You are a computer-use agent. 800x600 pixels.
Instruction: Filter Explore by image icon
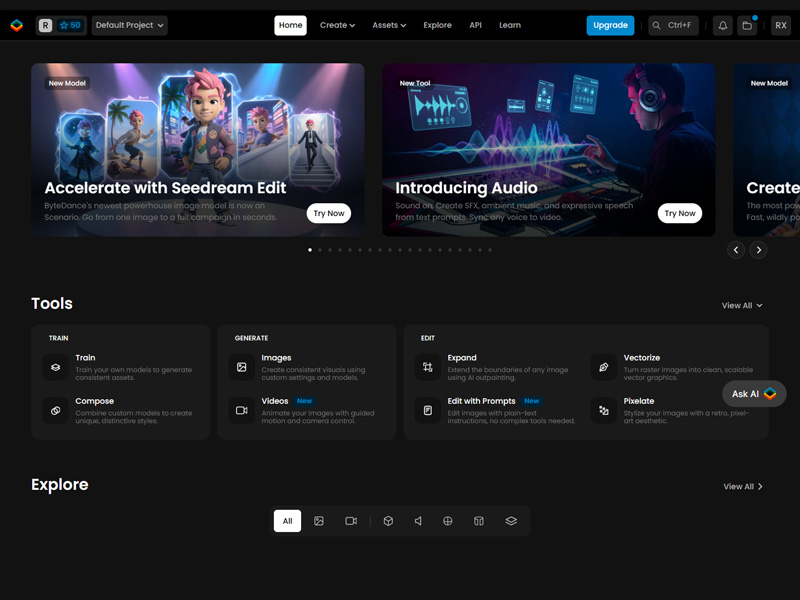coord(319,521)
